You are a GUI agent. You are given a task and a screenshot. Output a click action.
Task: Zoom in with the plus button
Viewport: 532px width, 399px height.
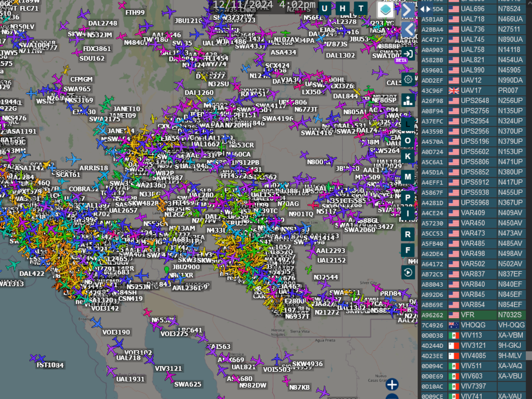(x=392, y=384)
